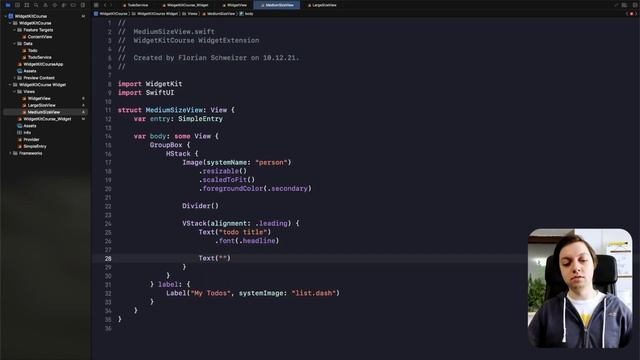
Task: Click the Image(systemName: "person") line
Action: (x=237, y=162)
